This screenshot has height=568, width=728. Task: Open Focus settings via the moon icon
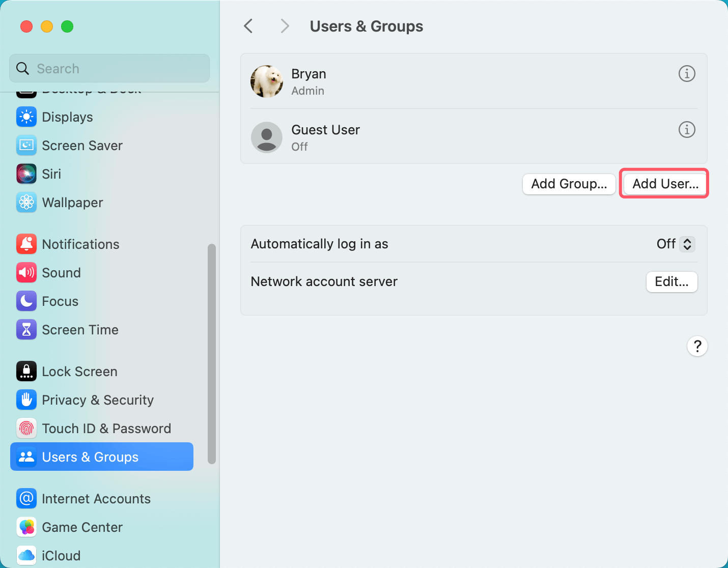point(26,301)
